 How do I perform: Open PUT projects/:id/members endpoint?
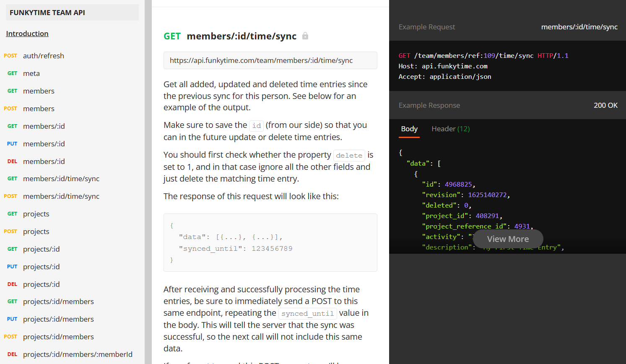[x=50, y=319]
